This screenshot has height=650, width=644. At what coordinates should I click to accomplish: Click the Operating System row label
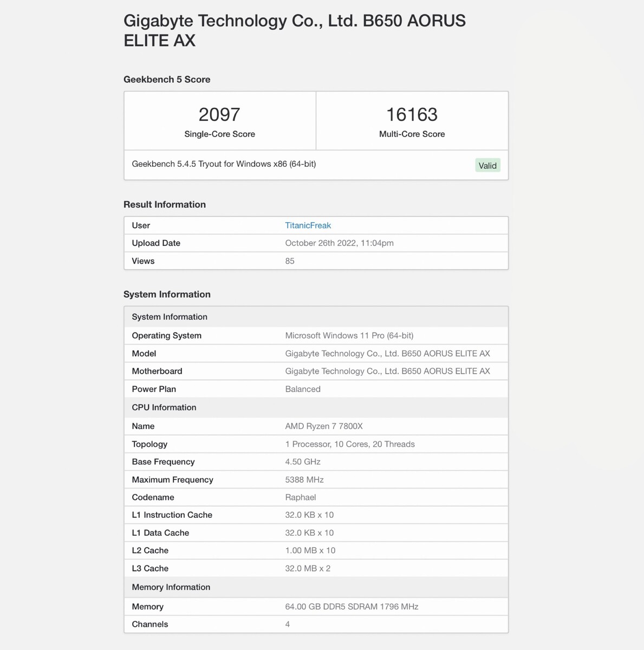pyautogui.click(x=167, y=336)
